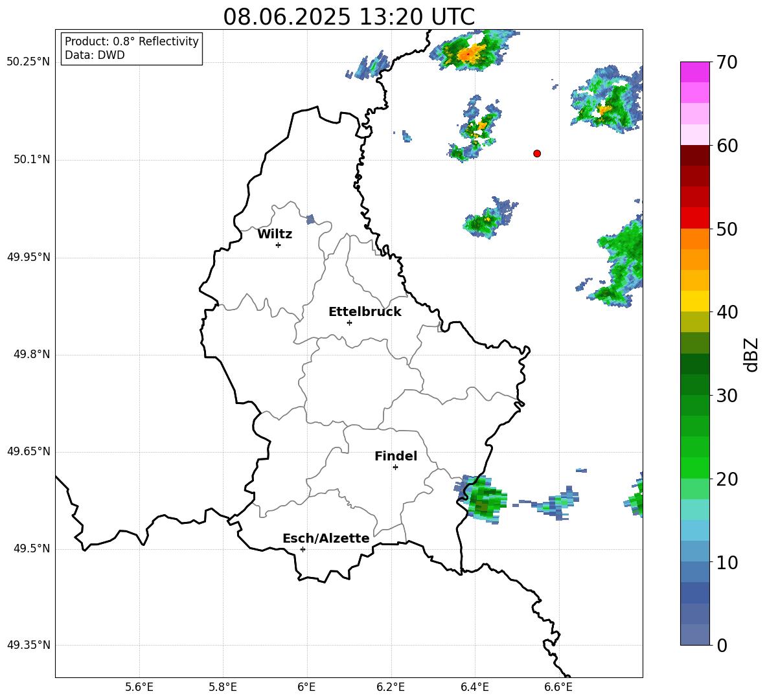This screenshot has height=700, width=767.
Task: Click the magenta segment atop the colorbar
Action: [695, 72]
